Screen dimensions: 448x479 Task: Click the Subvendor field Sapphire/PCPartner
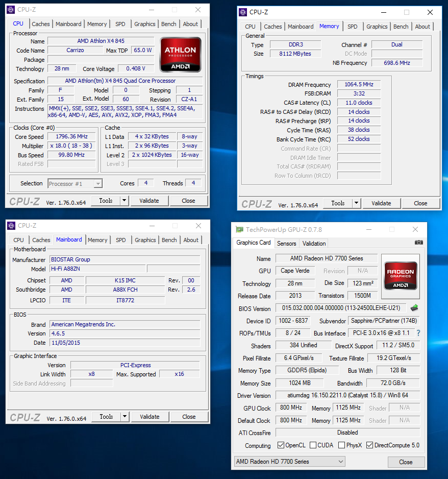(384, 321)
